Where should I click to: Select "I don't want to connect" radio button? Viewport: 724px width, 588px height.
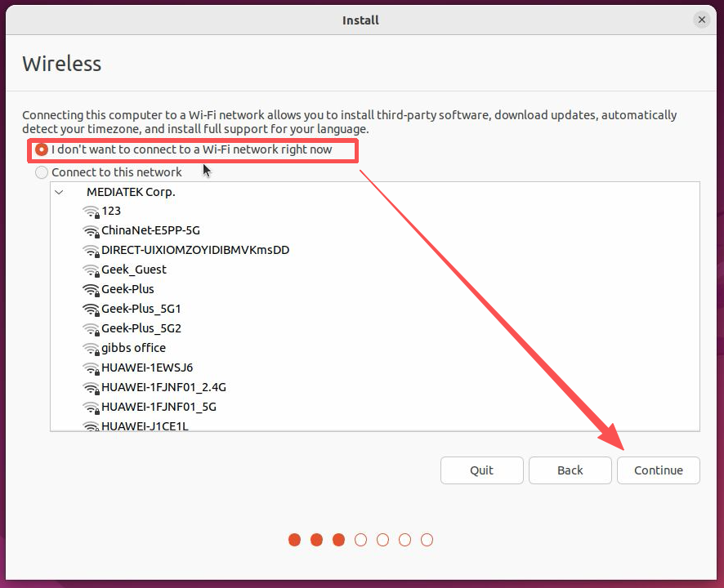click(42, 150)
